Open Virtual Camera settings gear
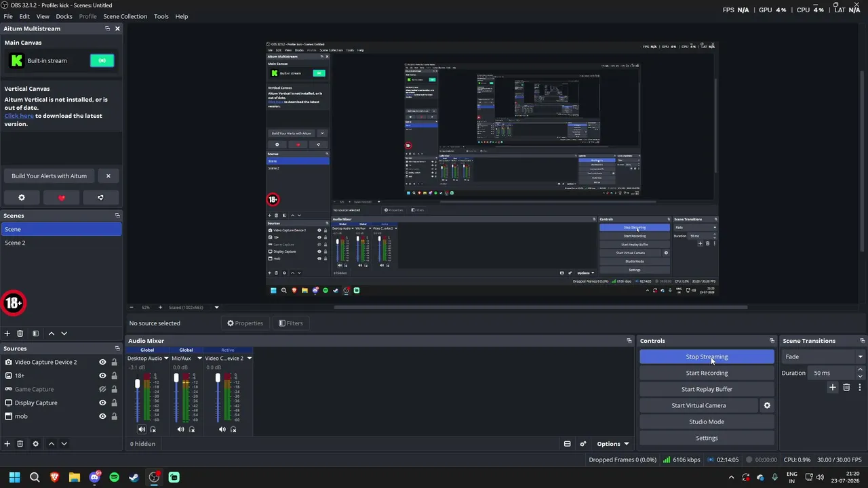Image resolution: width=868 pixels, height=488 pixels. click(767, 405)
